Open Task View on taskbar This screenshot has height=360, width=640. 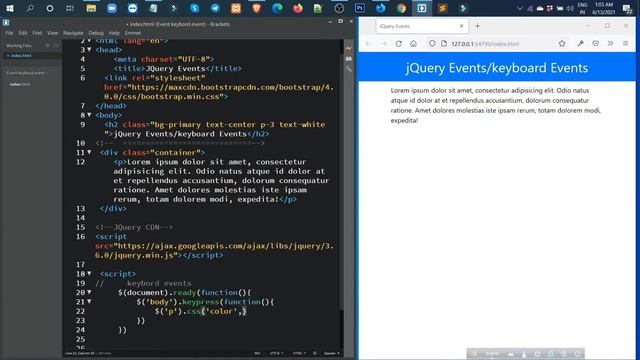click(x=70, y=8)
